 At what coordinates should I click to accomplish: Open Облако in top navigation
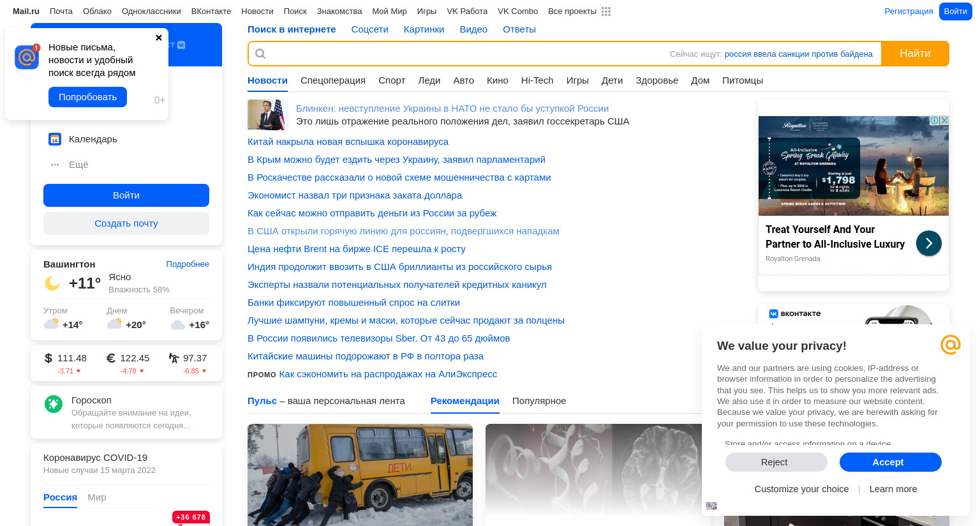pyautogui.click(x=97, y=11)
